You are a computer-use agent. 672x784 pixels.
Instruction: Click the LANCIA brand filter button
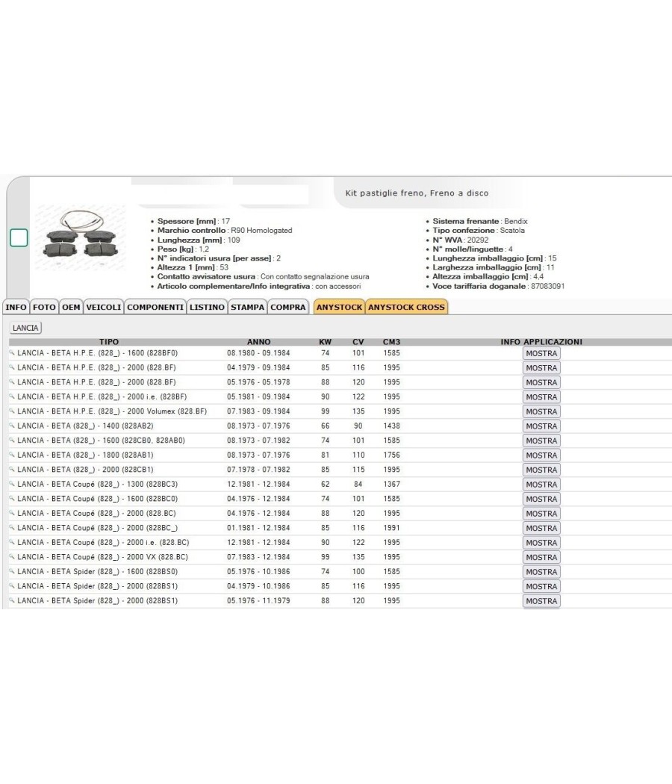(x=25, y=328)
